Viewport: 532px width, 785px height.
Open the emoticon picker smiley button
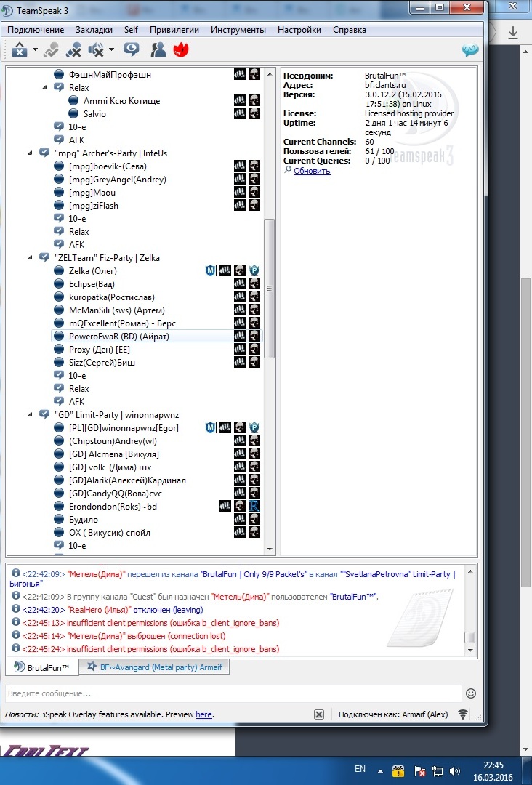tap(470, 693)
